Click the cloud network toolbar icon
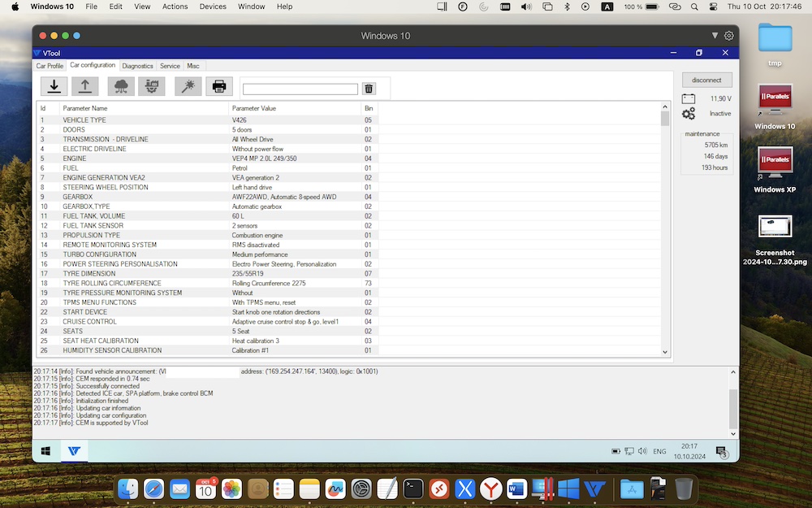 (x=121, y=86)
